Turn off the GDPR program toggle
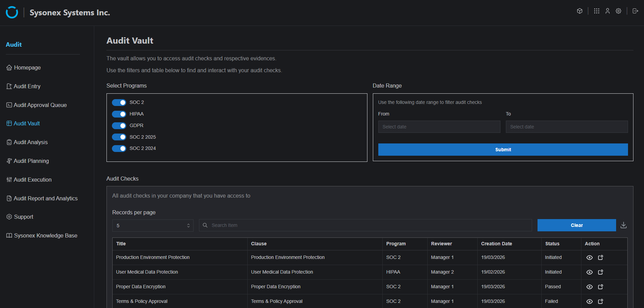Image resolution: width=644 pixels, height=308 pixels. [x=119, y=126]
